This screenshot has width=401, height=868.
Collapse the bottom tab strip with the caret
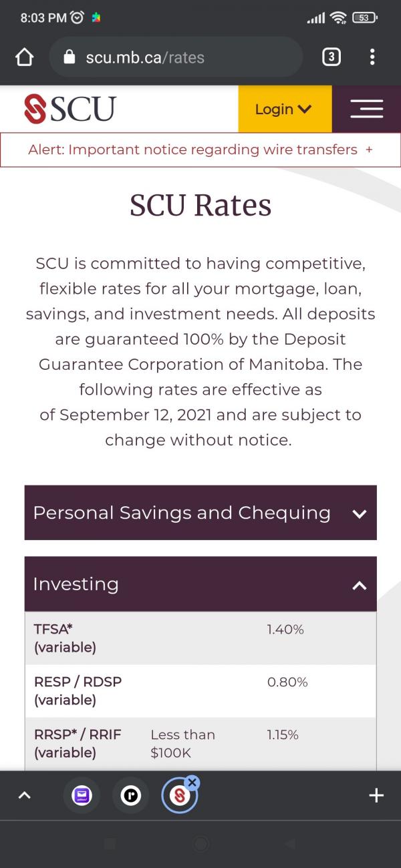coord(25,795)
